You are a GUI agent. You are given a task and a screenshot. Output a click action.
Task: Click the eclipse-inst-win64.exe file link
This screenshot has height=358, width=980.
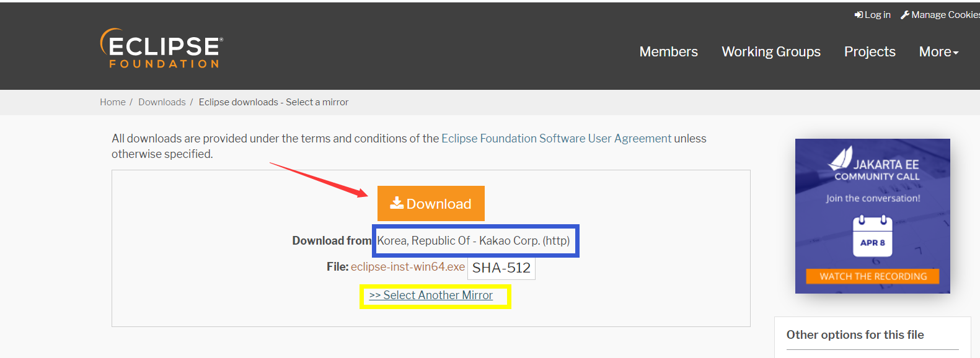coord(407,266)
